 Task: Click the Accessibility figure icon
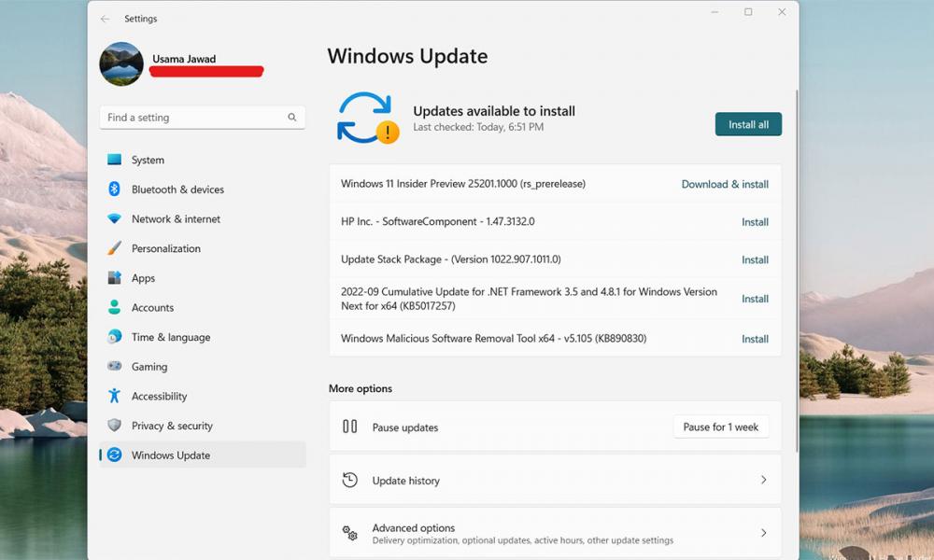[x=114, y=396]
